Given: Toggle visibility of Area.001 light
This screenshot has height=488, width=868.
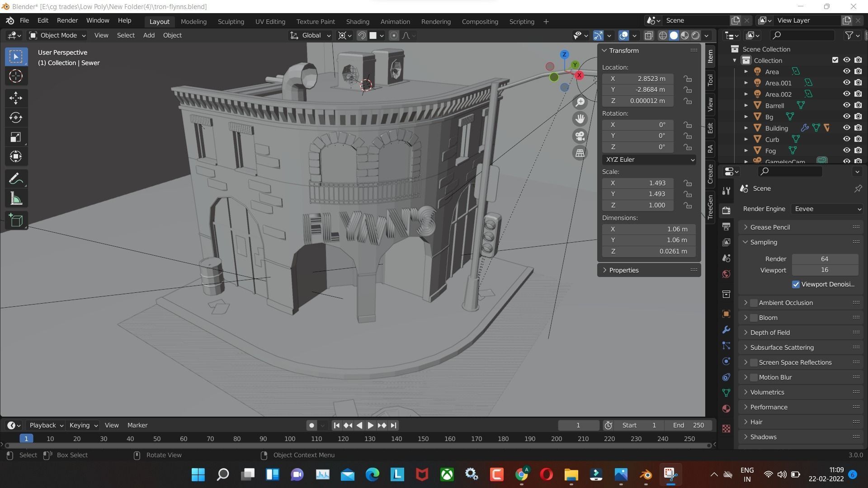Looking at the screenshot, I should [846, 83].
